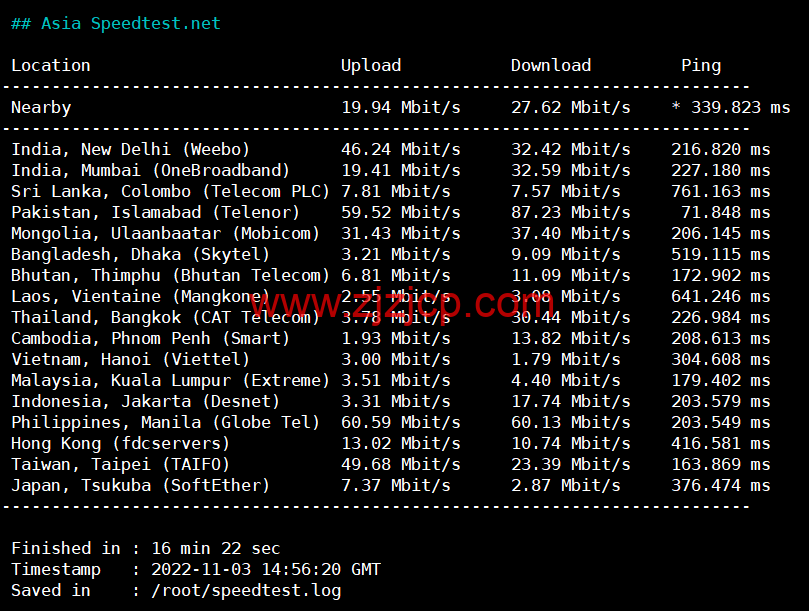Select the Philippines Manila Globe Tel row

(x=165, y=422)
